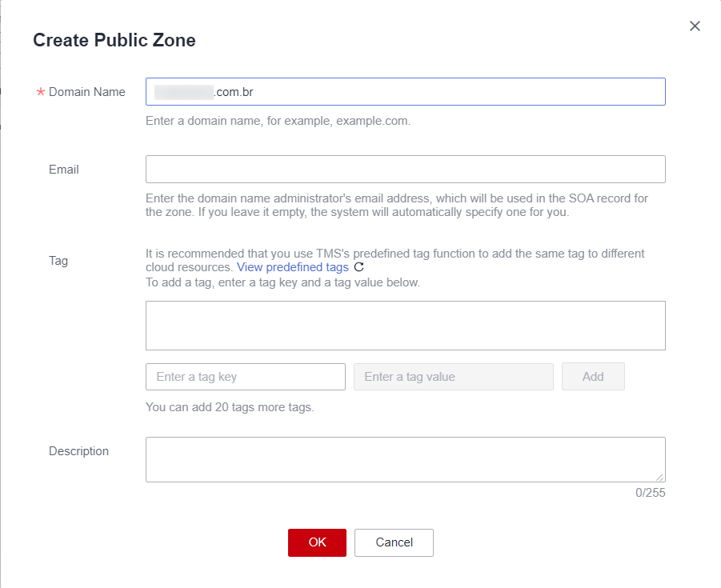The image size is (721, 588).
Task: Focus the Email input field
Action: (x=405, y=170)
